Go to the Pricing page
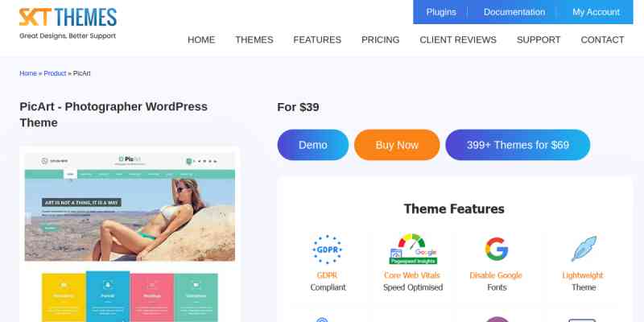 pyautogui.click(x=380, y=39)
